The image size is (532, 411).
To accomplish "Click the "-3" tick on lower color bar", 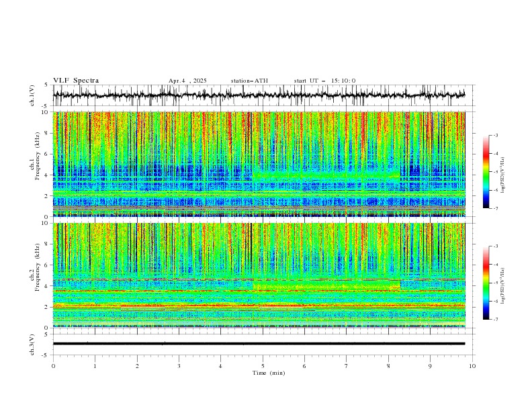I will pyautogui.click(x=496, y=246).
